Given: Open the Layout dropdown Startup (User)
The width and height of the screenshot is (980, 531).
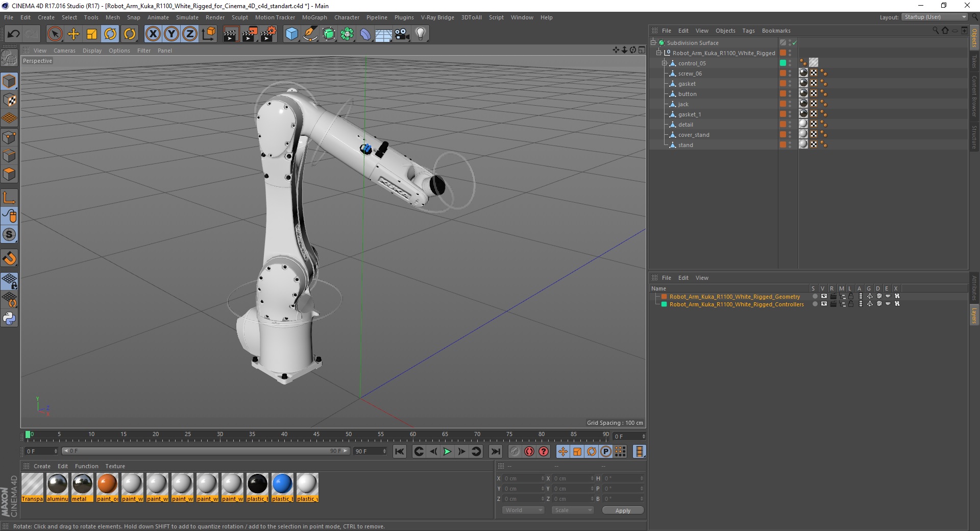Looking at the screenshot, I should click(935, 17).
